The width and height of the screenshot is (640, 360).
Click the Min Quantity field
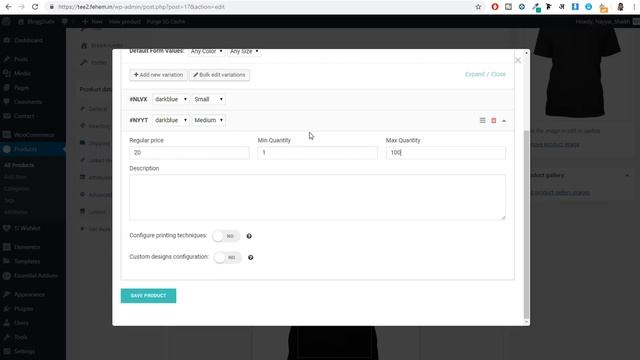[317, 153]
